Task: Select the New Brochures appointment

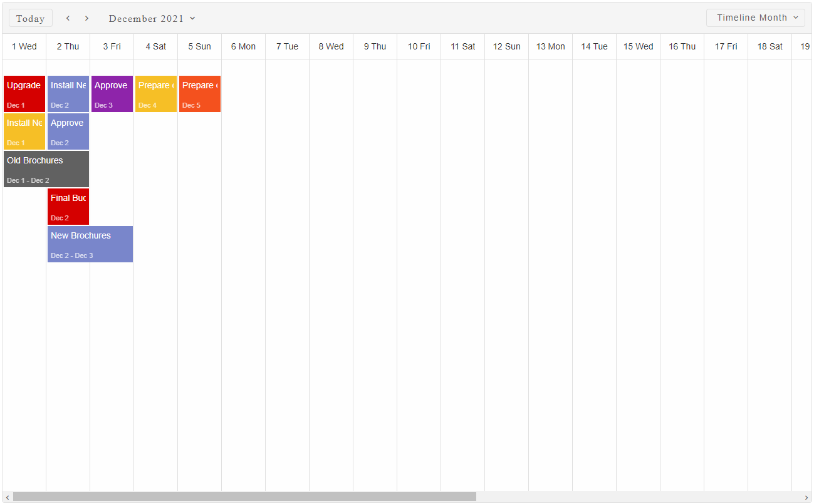Action: point(90,244)
